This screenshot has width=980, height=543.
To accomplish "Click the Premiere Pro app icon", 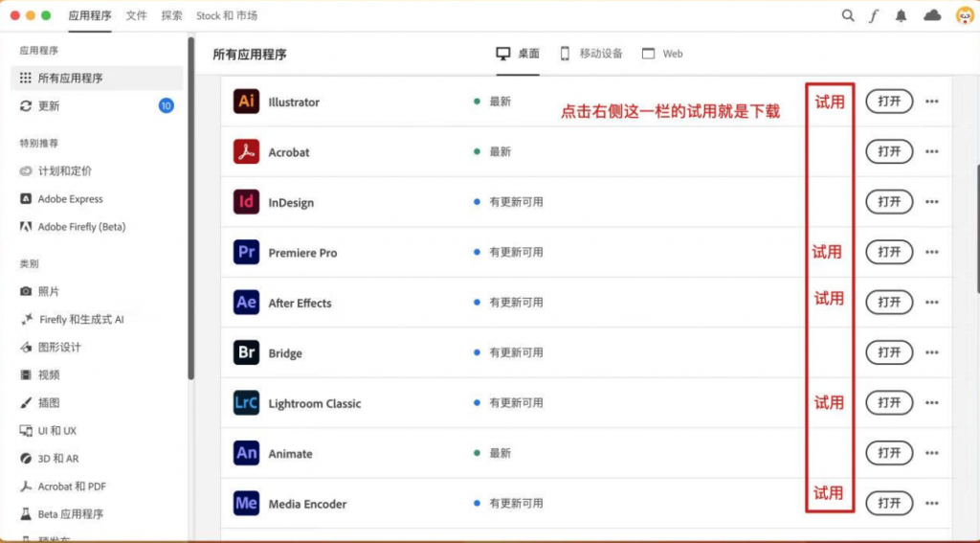I will 246,252.
